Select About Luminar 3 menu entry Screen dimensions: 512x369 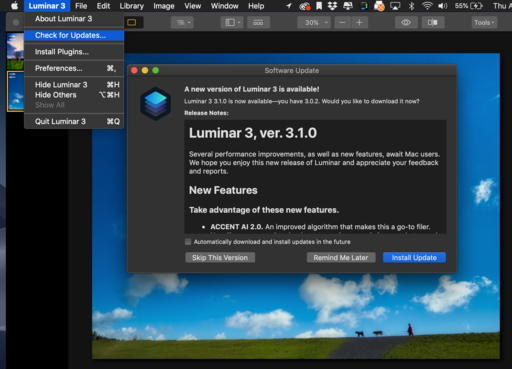(x=74, y=19)
